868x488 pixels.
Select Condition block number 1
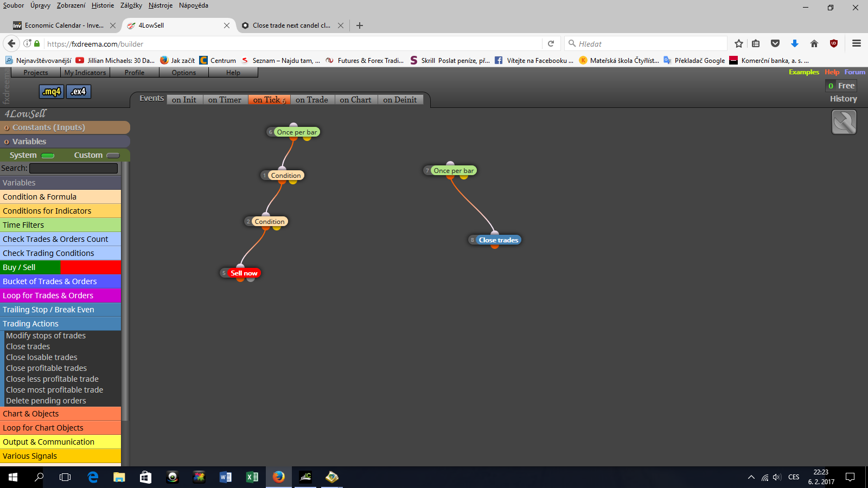point(285,176)
